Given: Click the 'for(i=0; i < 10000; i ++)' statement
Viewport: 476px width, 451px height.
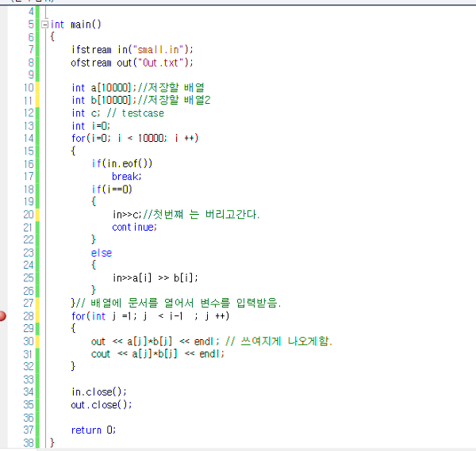Looking at the screenshot, I should point(135,138).
